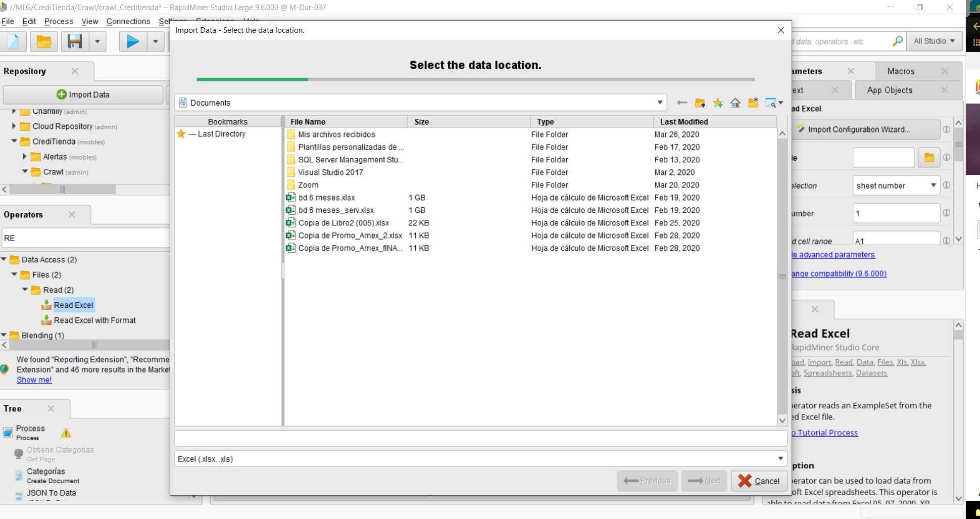This screenshot has width=980, height=519.
Task: Switch to the App Objects tab
Action: pos(890,90)
